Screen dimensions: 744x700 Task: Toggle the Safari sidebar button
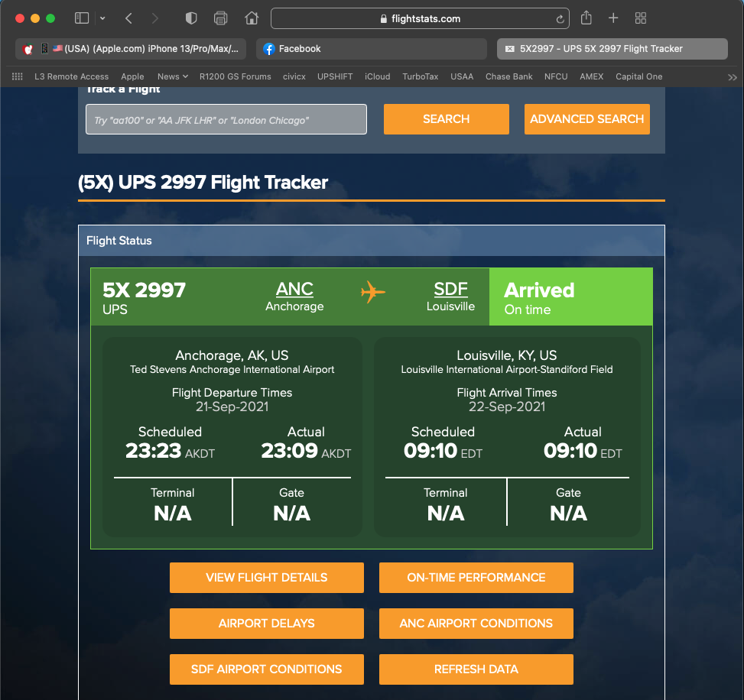pos(82,18)
